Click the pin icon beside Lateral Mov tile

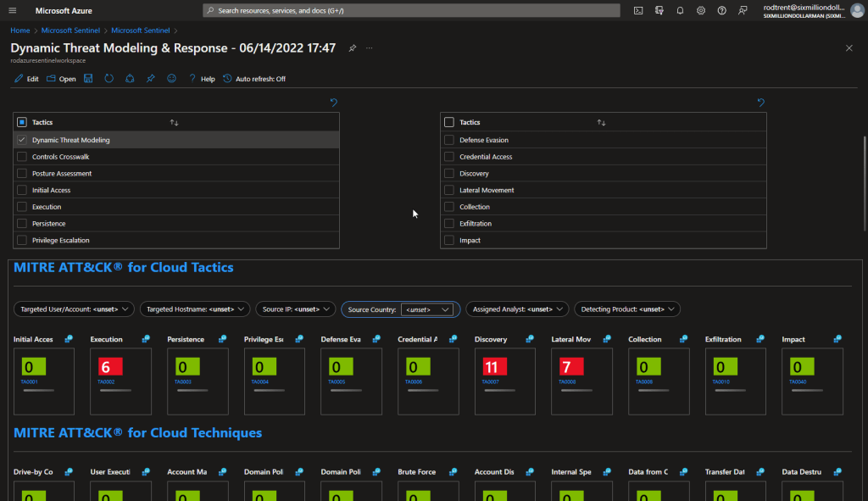coord(607,339)
